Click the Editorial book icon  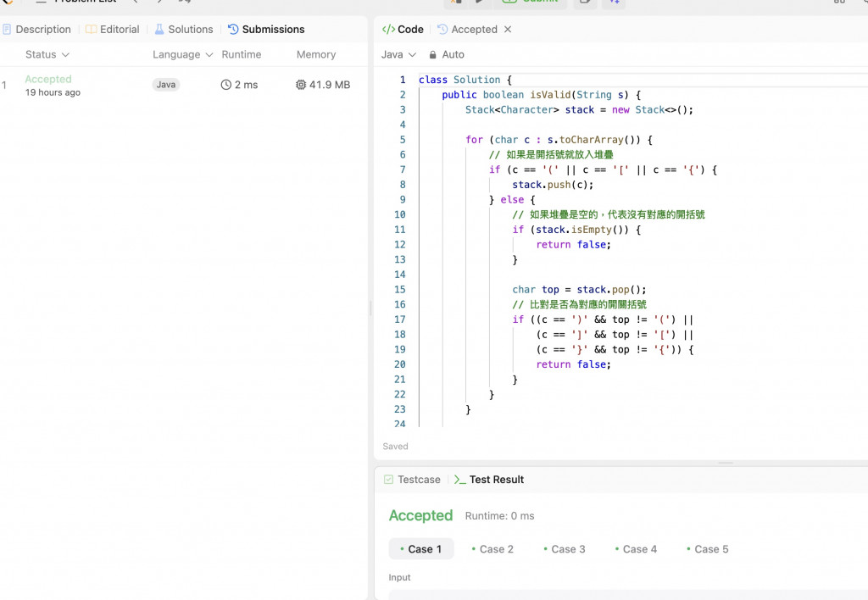91,30
